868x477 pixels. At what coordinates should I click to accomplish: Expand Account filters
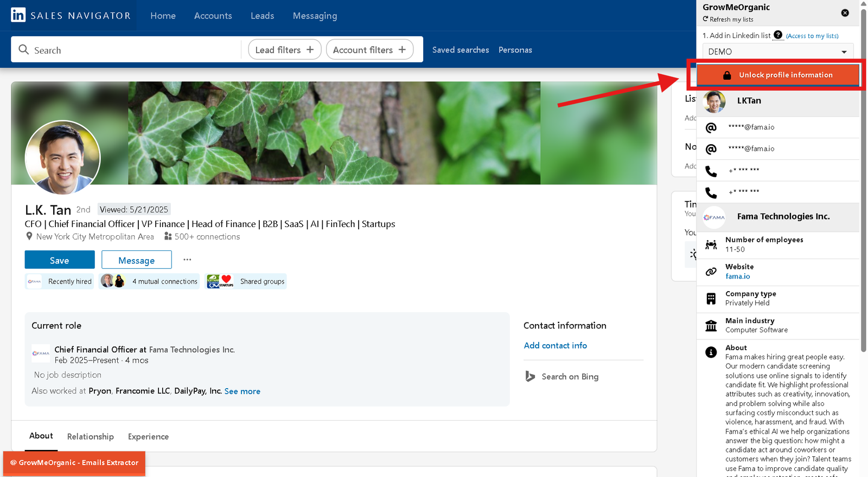[369, 49]
